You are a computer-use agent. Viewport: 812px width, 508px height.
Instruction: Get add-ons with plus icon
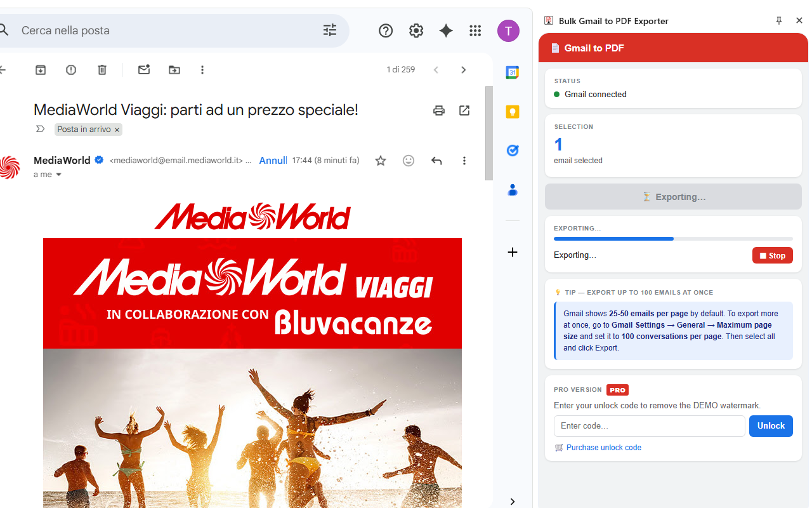pyautogui.click(x=513, y=252)
